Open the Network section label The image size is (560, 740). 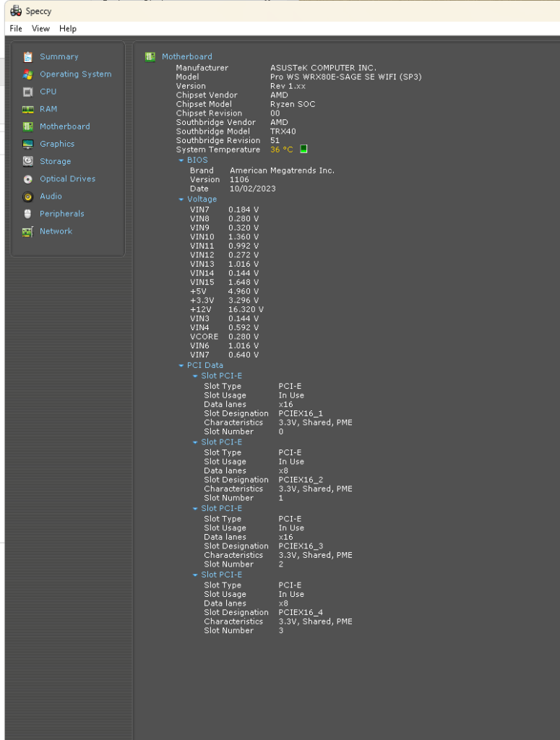tap(56, 231)
